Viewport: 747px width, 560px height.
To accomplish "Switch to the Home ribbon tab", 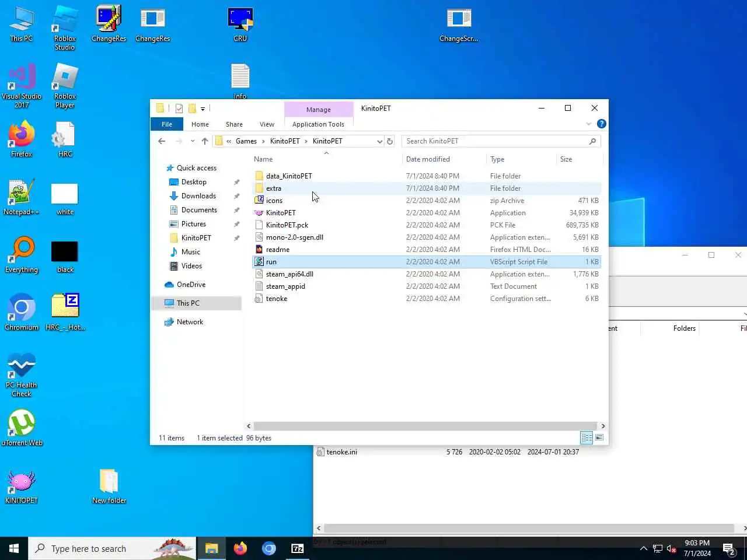I will pyautogui.click(x=200, y=124).
